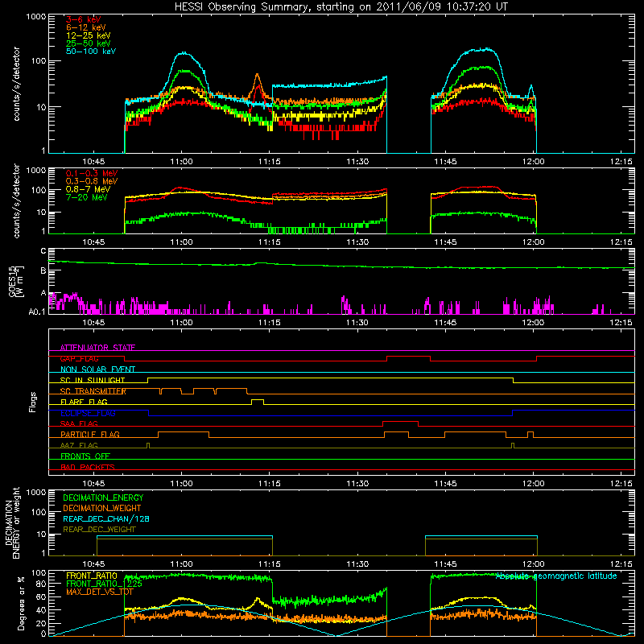Click the DECIMATION_ENERGY legend label
Screen dimensions: 644x644
103,497
